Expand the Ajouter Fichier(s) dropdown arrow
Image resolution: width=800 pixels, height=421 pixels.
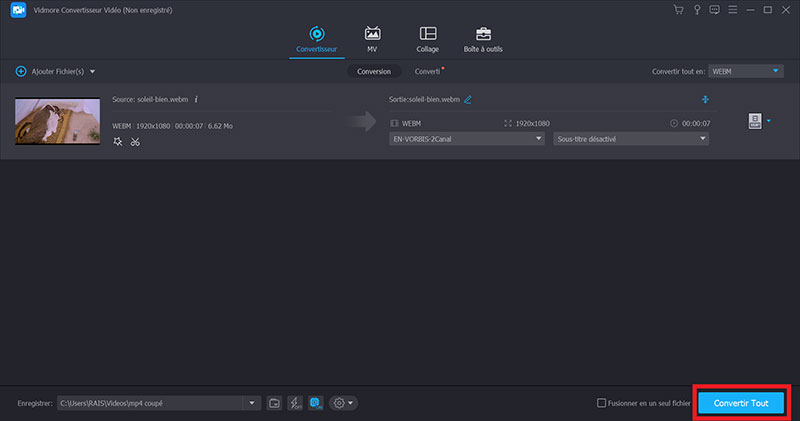pyautogui.click(x=92, y=71)
